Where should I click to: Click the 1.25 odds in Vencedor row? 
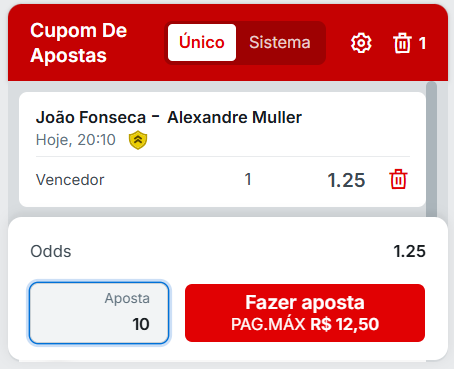click(x=346, y=180)
